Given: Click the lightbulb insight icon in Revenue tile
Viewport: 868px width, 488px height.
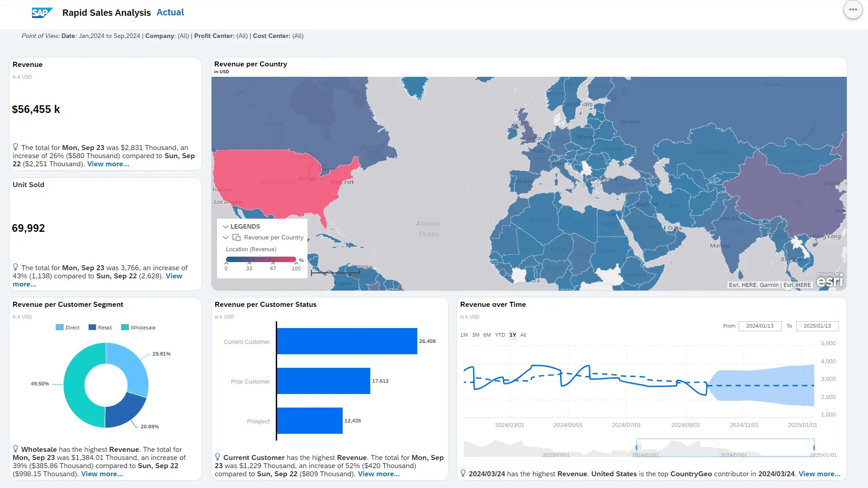Looking at the screenshot, I should click(x=16, y=147).
